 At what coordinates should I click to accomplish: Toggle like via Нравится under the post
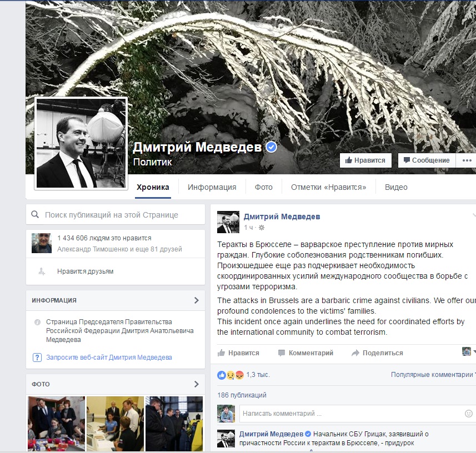(239, 353)
